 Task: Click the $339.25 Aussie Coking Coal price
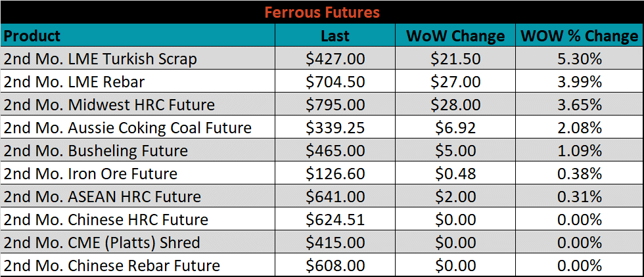click(x=335, y=127)
